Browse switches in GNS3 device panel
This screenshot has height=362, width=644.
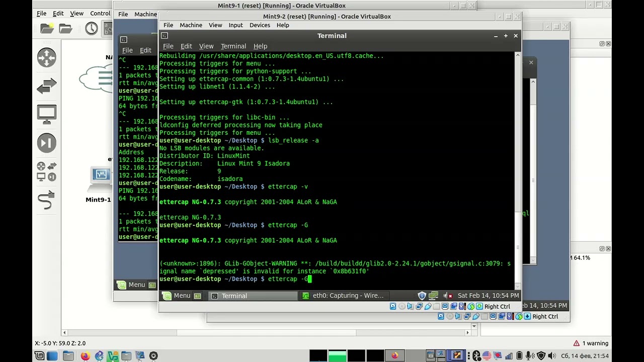pyautogui.click(x=47, y=86)
